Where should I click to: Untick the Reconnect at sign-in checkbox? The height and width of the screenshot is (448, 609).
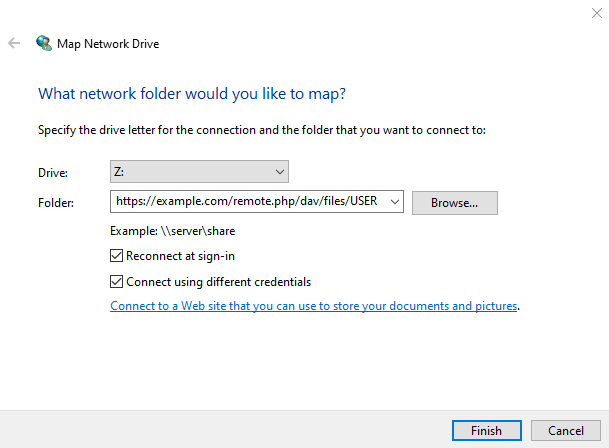(117, 256)
